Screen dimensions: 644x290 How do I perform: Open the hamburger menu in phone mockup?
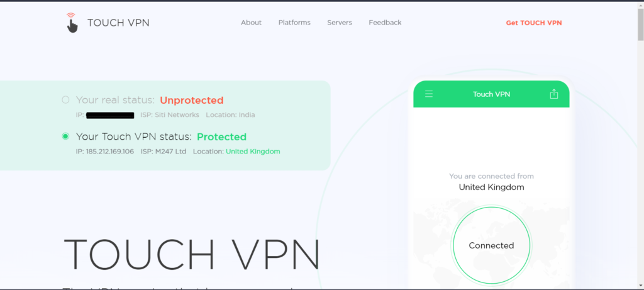pyautogui.click(x=429, y=94)
